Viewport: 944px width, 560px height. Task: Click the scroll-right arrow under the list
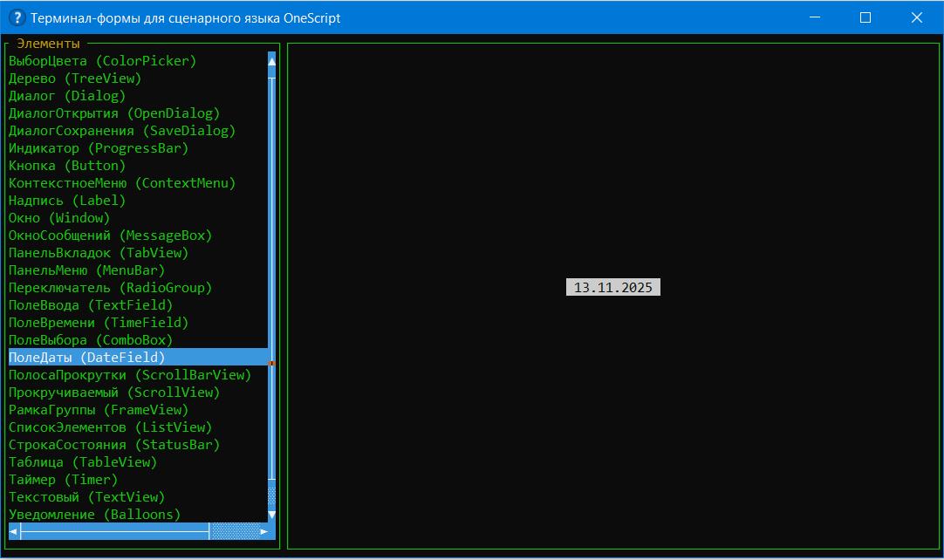tap(263, 530)
